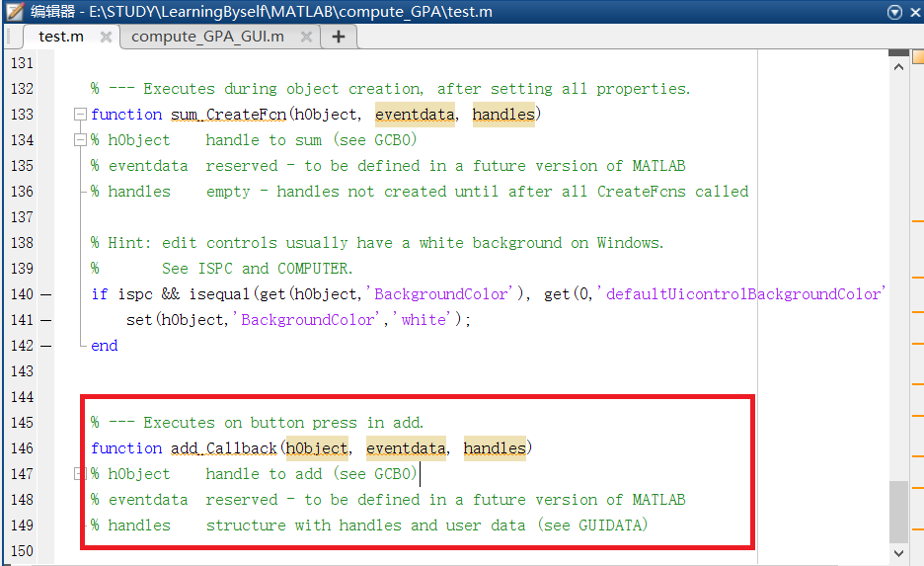Close the editor panel with X button

point(913,12)
